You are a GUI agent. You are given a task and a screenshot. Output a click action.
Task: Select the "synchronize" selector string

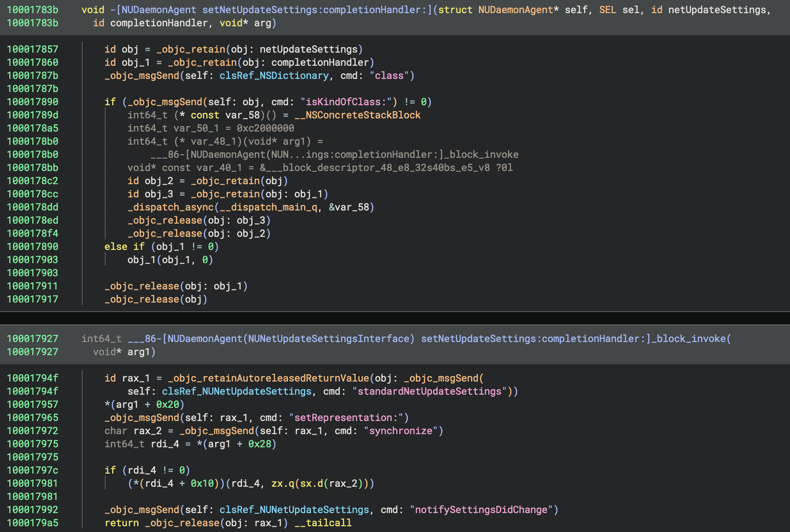coord(401,431)
